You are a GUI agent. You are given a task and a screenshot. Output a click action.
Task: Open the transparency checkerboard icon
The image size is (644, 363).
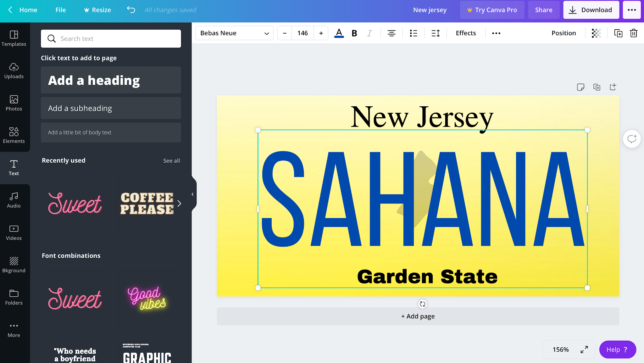[596, 33]
